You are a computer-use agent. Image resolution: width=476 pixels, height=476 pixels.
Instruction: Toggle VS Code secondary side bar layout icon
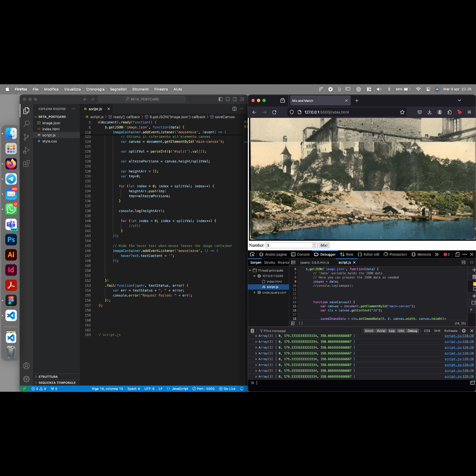(235, 99)
